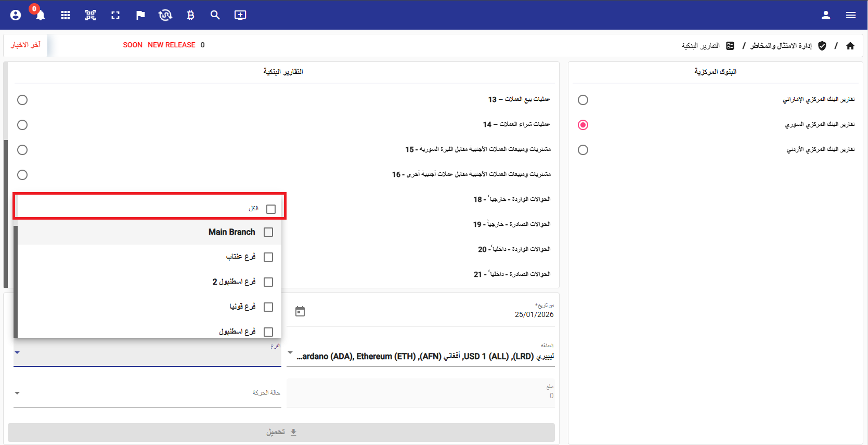
Task: Select report 13 currency sales radio button
Action: coord(22,100)
